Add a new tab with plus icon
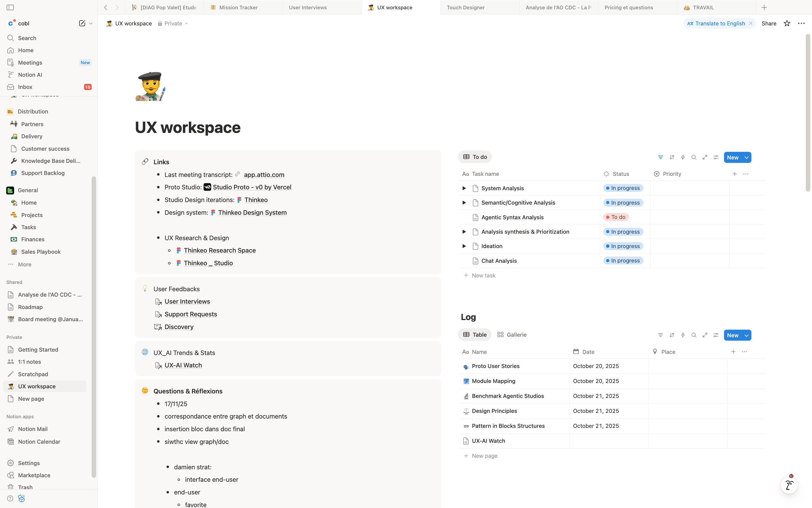This screenshot has height=508, width=812. (x=764, y=7)
